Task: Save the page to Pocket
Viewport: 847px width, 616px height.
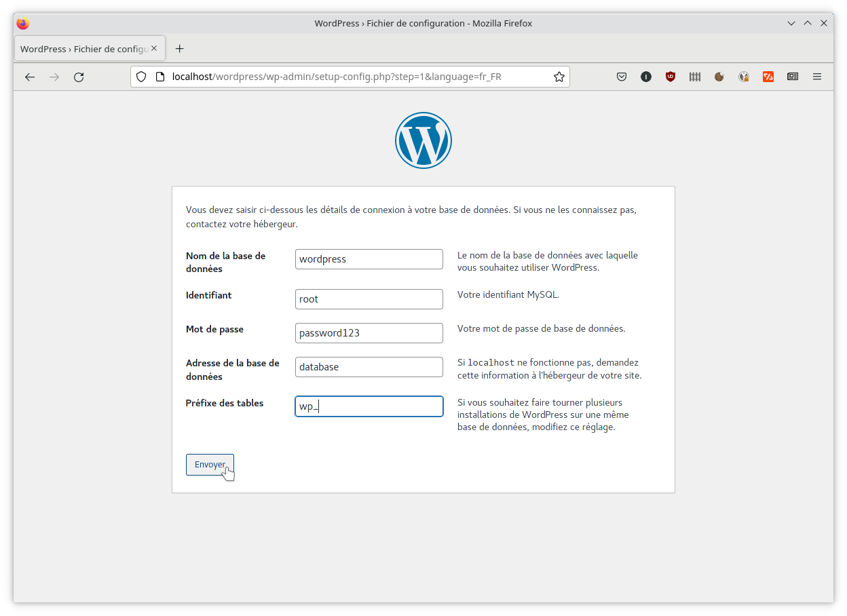Action: click(x=622, y=77)
